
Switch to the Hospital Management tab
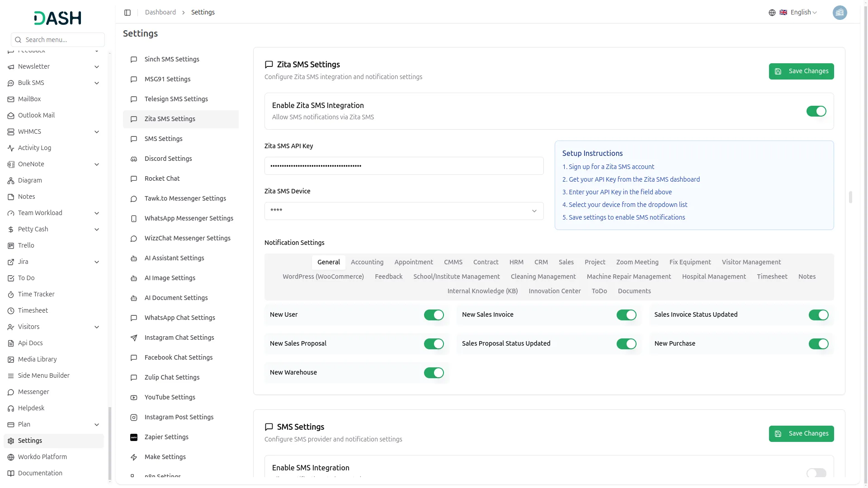coord(714,277)
